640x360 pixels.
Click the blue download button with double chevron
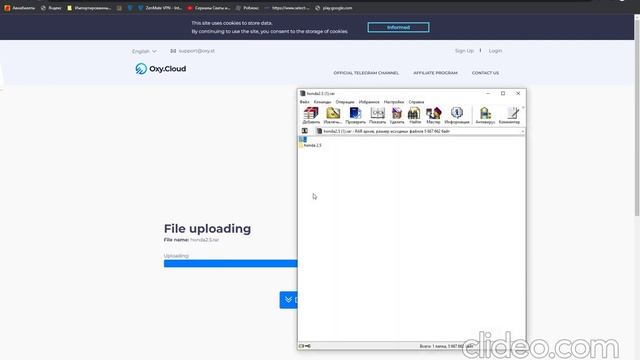click(289, 300)
